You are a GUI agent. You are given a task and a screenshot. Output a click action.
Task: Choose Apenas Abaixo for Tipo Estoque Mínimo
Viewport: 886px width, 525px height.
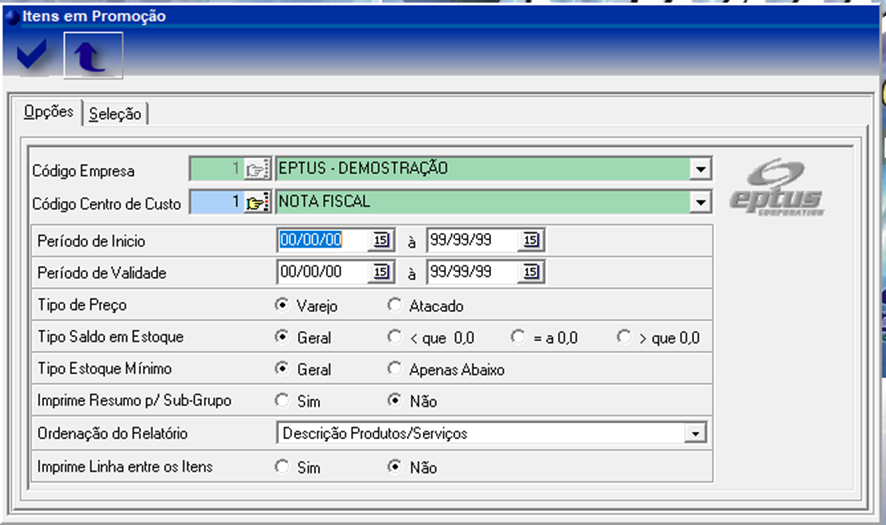[394, 369]
